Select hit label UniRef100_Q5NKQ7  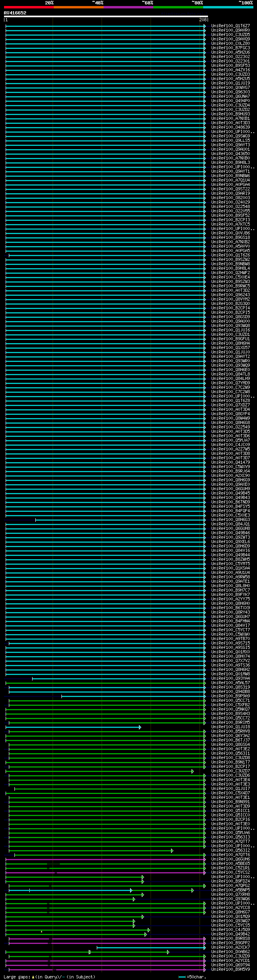pos(230,709)
